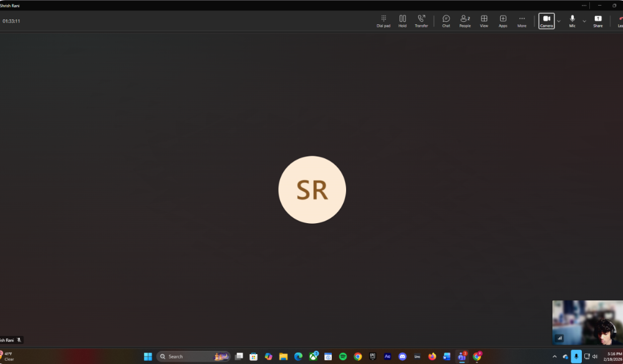Screen dimensions: 623x364
Task: Click the self-view video thumbnail
Action: tap(587, 322)
